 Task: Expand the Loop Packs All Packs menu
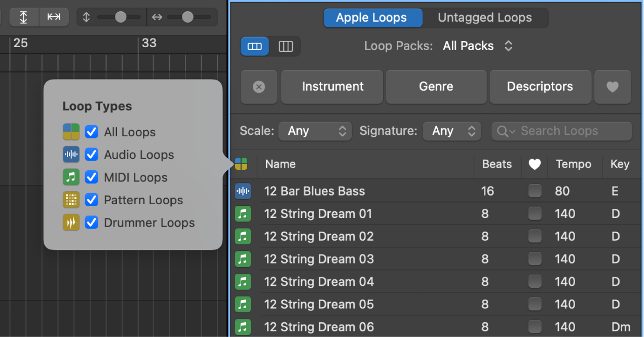click(x=477, y=46)
